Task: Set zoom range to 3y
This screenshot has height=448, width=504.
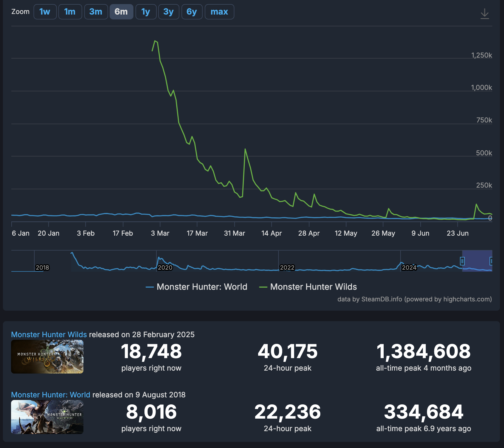Action: pyautogui.click(x=169, y=12)
